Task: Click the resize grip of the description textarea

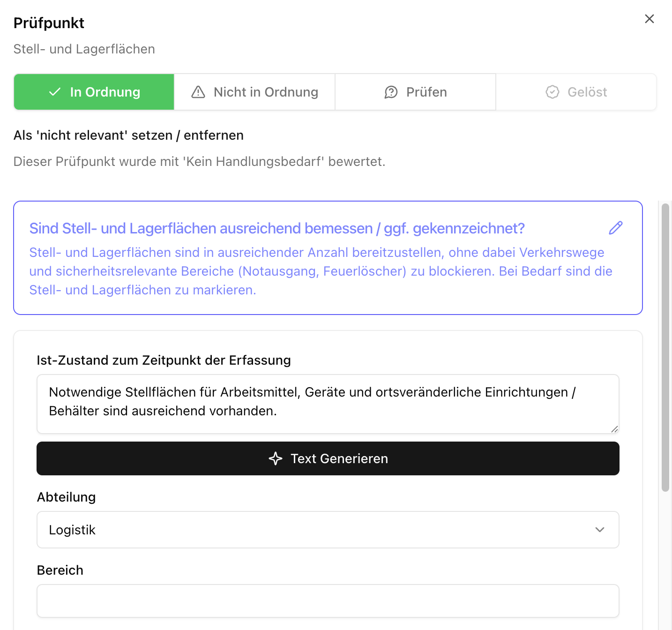Action: pos(615,429)
